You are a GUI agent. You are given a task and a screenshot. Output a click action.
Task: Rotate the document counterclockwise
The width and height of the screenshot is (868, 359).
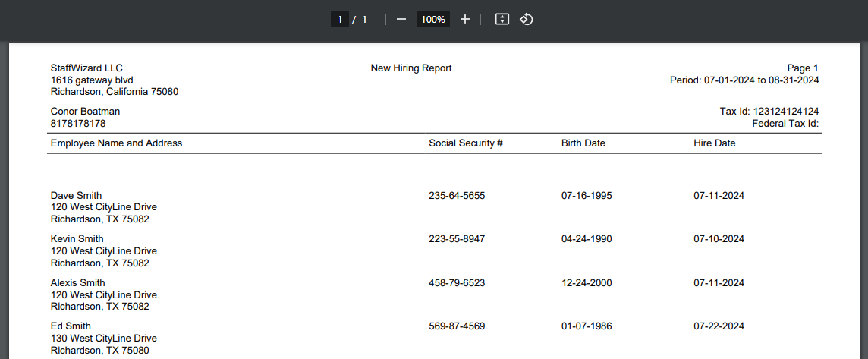(x=527, y=19)
